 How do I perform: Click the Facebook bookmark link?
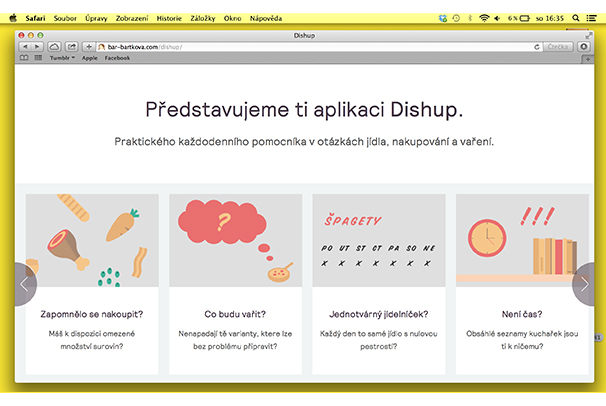click(x=117, y=58)
